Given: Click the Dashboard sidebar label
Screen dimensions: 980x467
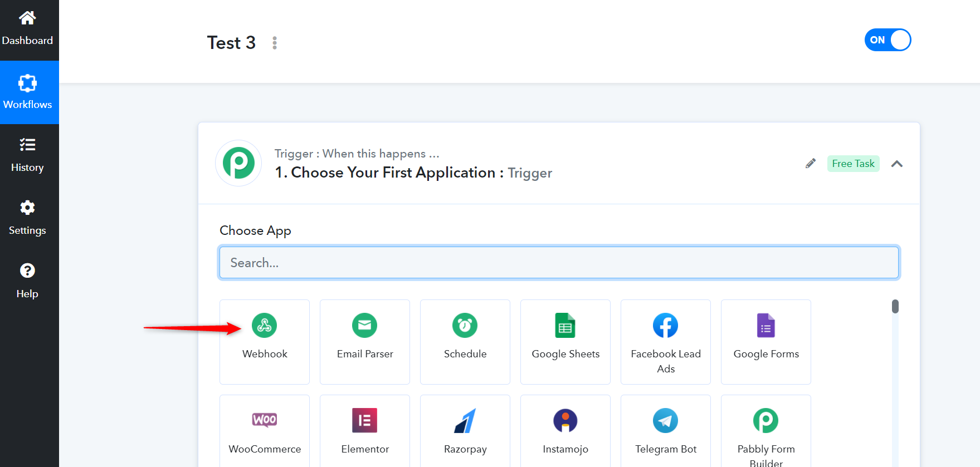Looking at the screenshot, I should 27,41.
